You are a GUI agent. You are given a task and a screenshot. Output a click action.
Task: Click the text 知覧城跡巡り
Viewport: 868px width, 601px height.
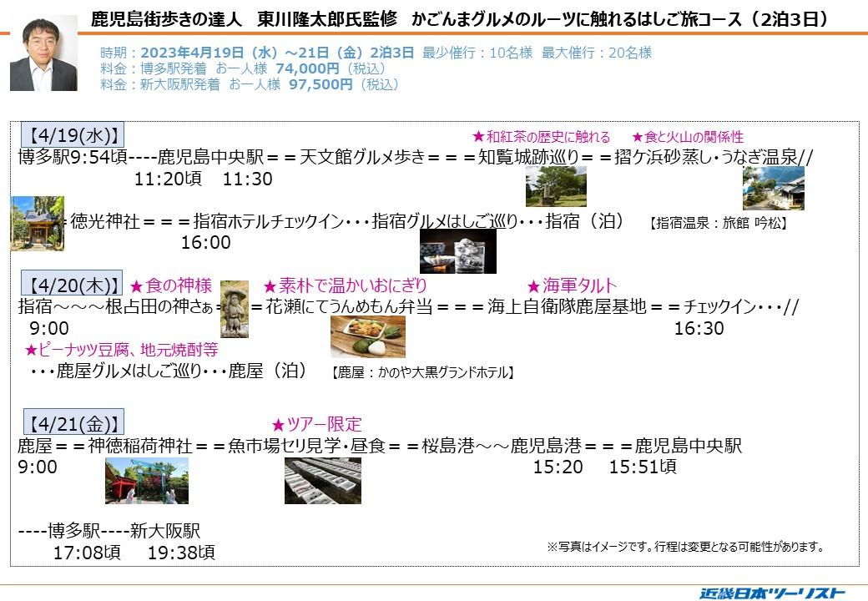528,157
